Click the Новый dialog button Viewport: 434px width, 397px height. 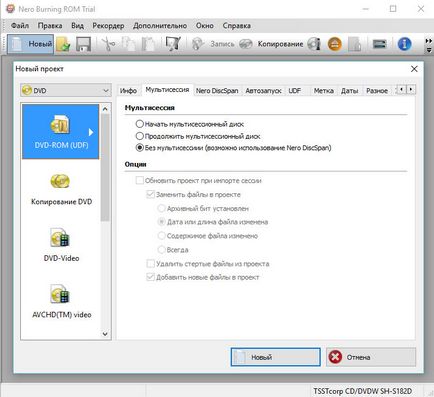[x=275, y=357]
